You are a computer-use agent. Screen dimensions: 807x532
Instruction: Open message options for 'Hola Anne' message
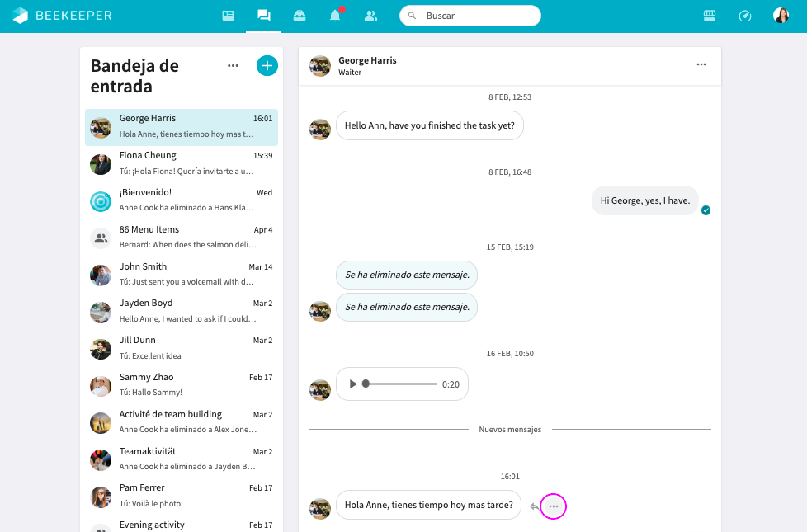pyautogui.click(x=553, y=506)
